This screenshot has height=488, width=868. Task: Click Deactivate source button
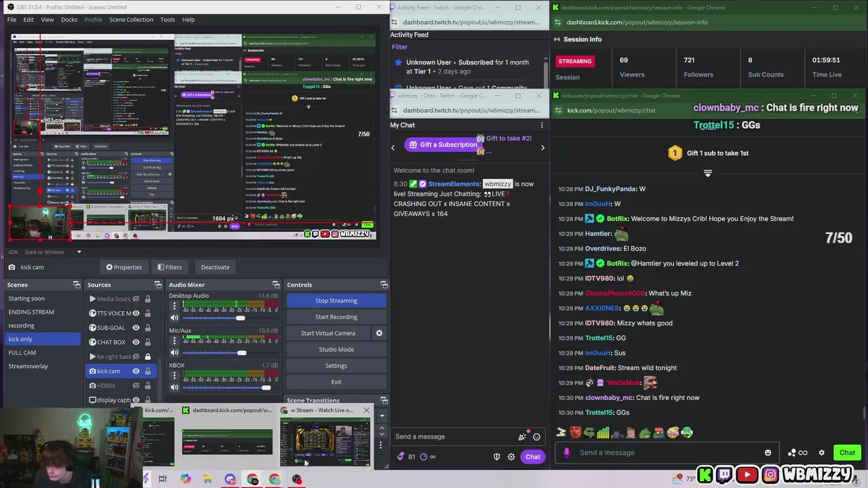(x=215, y=267)
